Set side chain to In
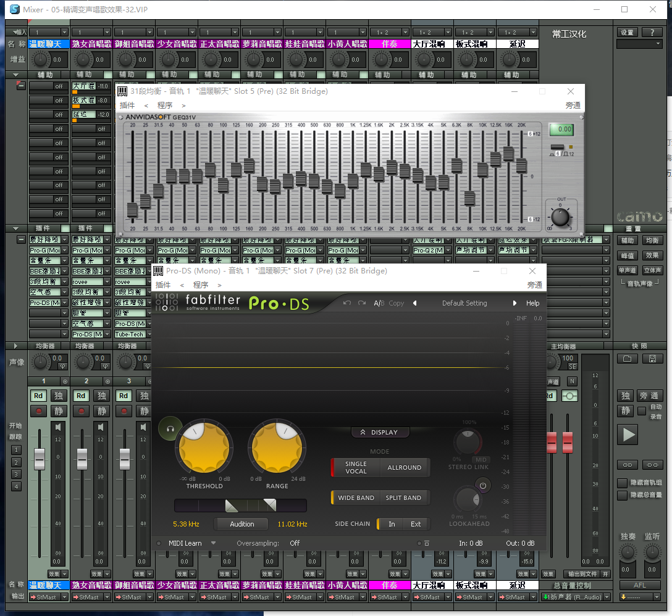 pyautogui.click(x=392, y=524)
